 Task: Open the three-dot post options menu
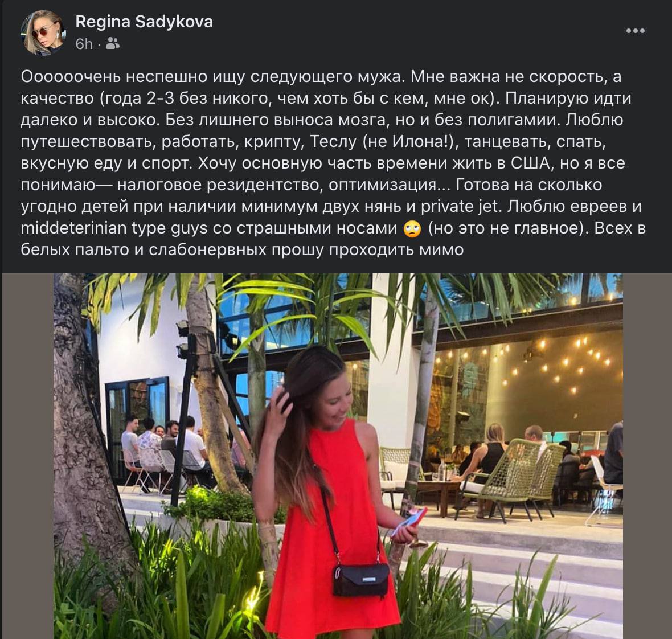pos(635,31)
